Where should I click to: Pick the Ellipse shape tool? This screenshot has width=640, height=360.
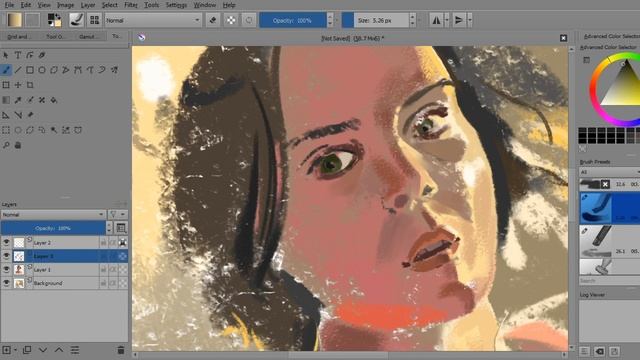[x=42, y=70]
